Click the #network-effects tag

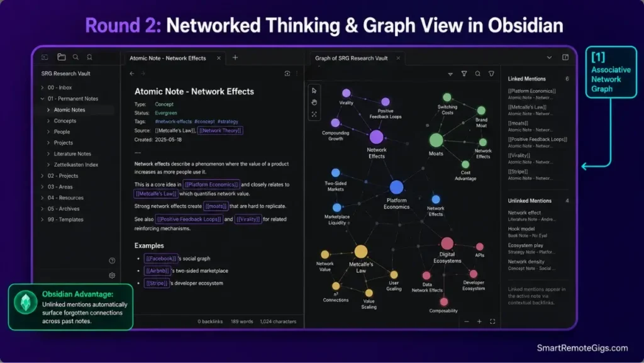[x=174, y=121]
